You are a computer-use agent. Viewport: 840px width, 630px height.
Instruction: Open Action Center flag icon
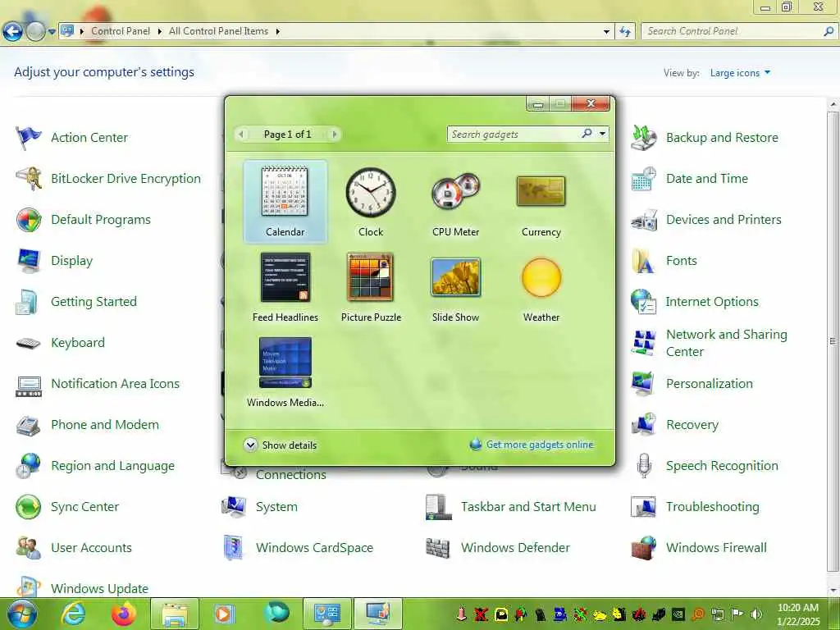pyautogui.click(x=29, y=138)
